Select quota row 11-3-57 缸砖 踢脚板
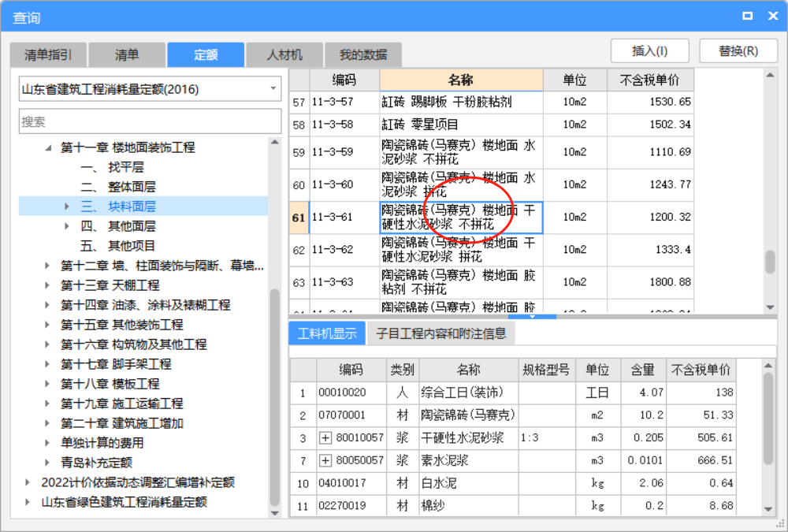This screenshot has height=532, width=788. coord(492,102)
